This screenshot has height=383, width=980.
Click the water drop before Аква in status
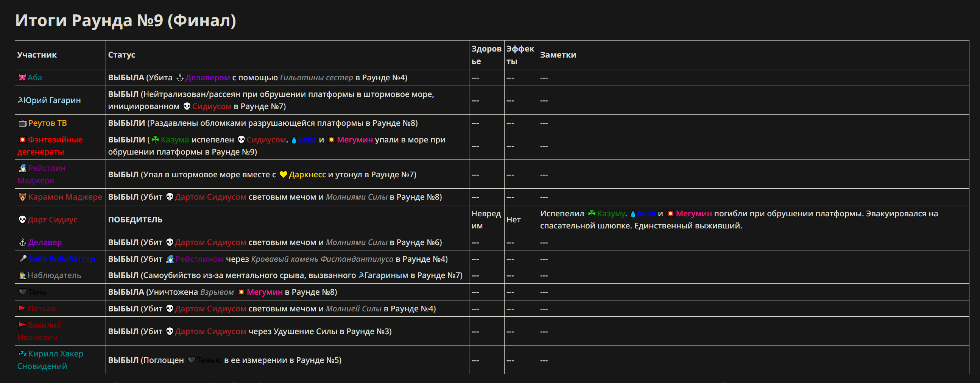(294, 140)
